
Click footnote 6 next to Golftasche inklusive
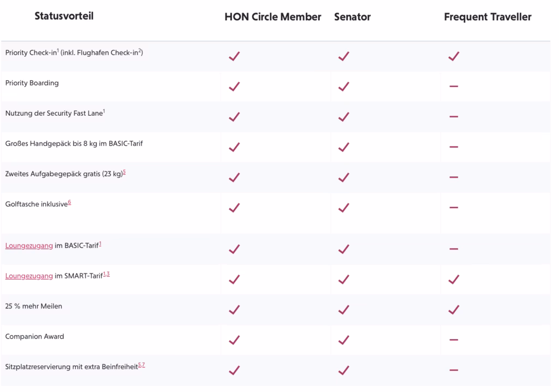point(70,203)
